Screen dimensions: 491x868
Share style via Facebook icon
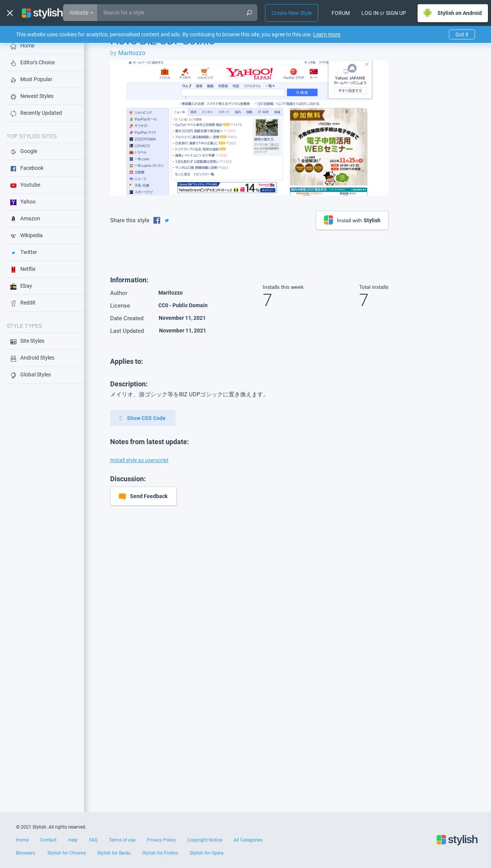(157, 220)
